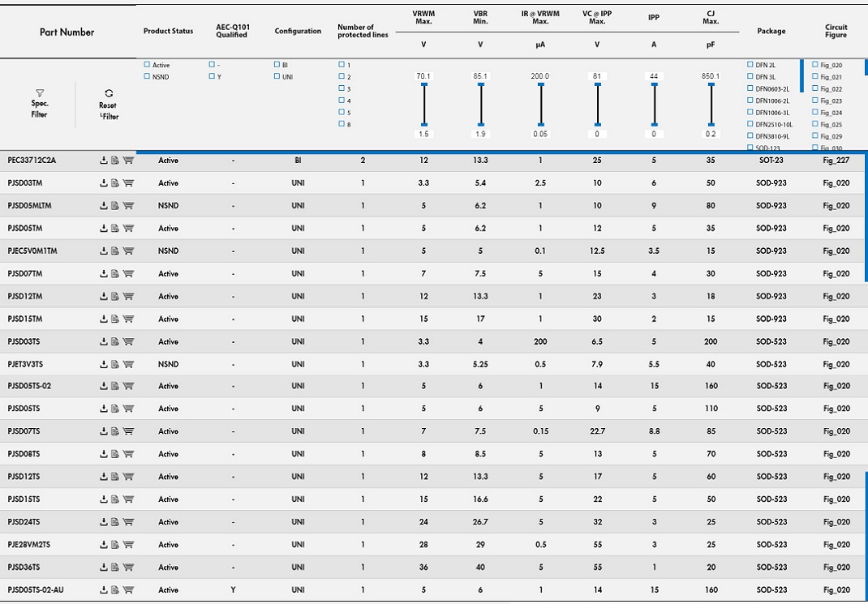
Task: Check the Active product status checkbox
Action: click(147, 65)
